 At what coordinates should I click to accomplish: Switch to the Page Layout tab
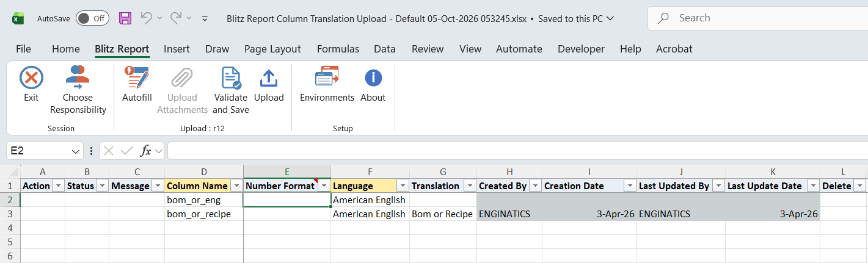pos(272,49)
